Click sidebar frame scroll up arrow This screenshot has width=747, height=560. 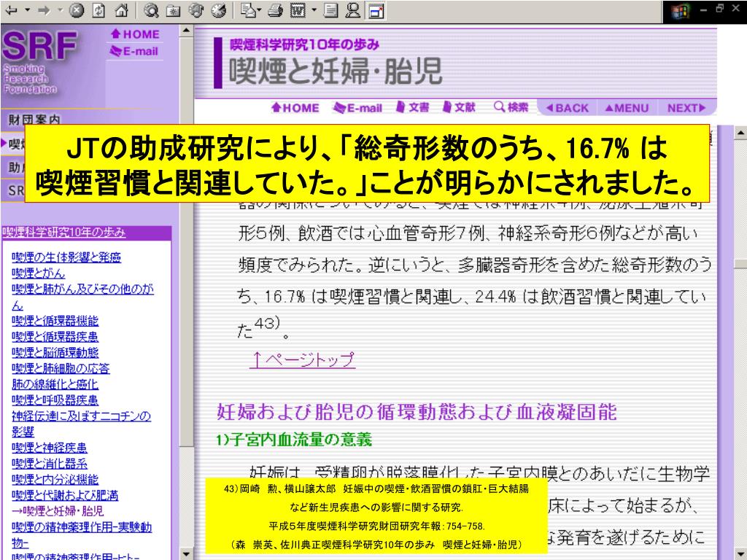click(x=186, y=31)
